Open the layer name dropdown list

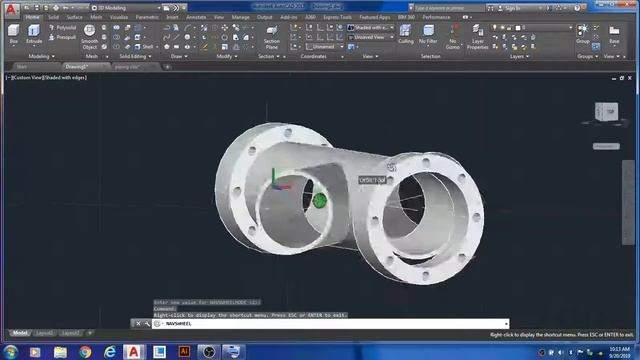coord(531,27)
